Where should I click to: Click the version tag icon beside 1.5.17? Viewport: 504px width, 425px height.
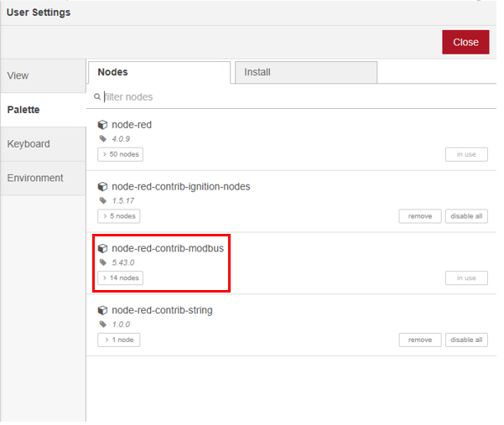tap(103, 201)
